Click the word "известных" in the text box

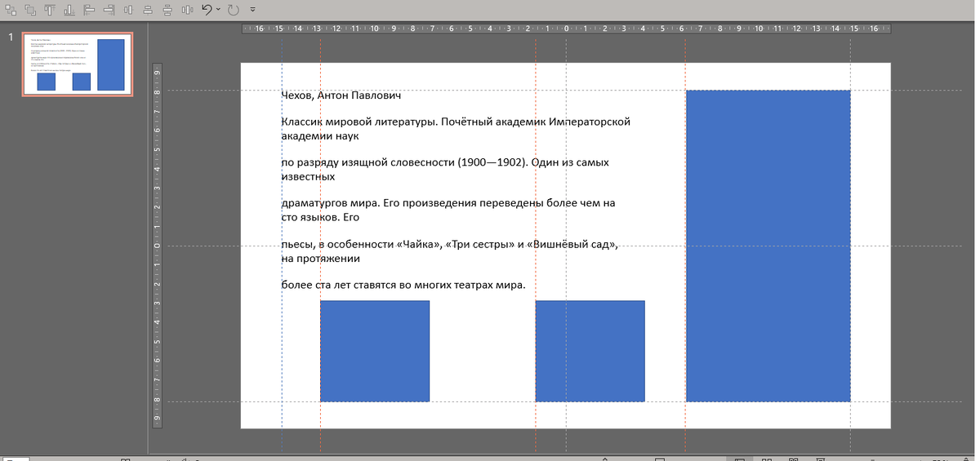(308, 176)
